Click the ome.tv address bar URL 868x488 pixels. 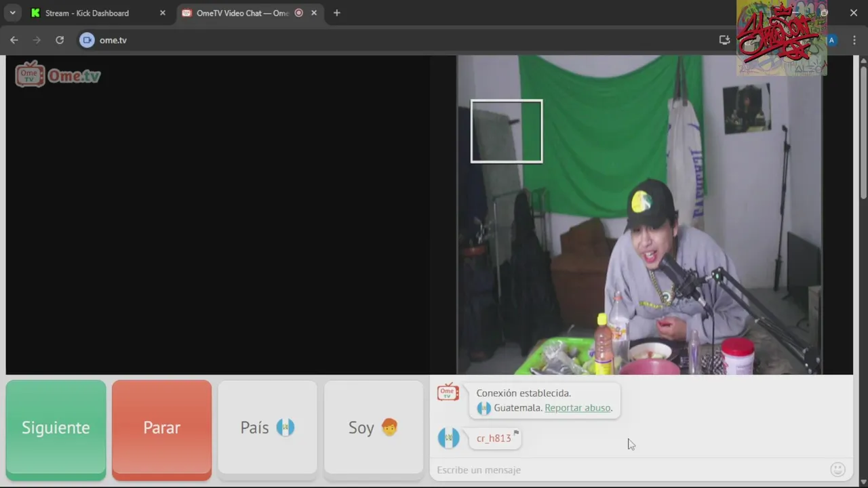coord(113,40)
